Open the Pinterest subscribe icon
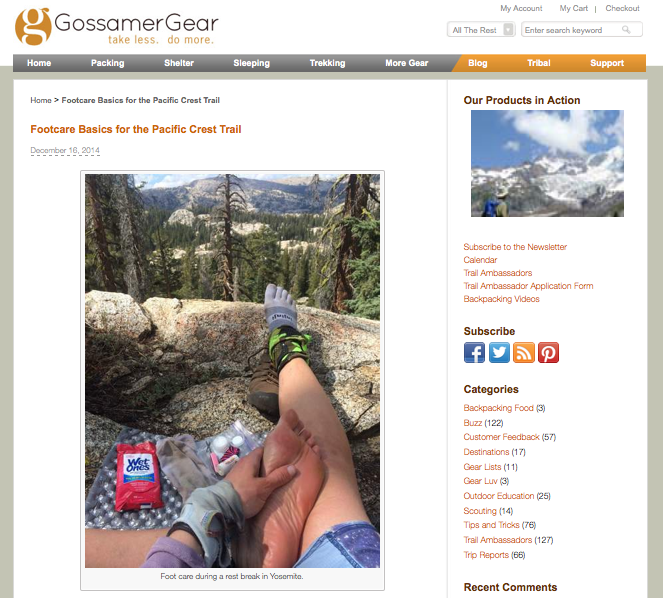The image size is (663, 598). pos(548,353)
